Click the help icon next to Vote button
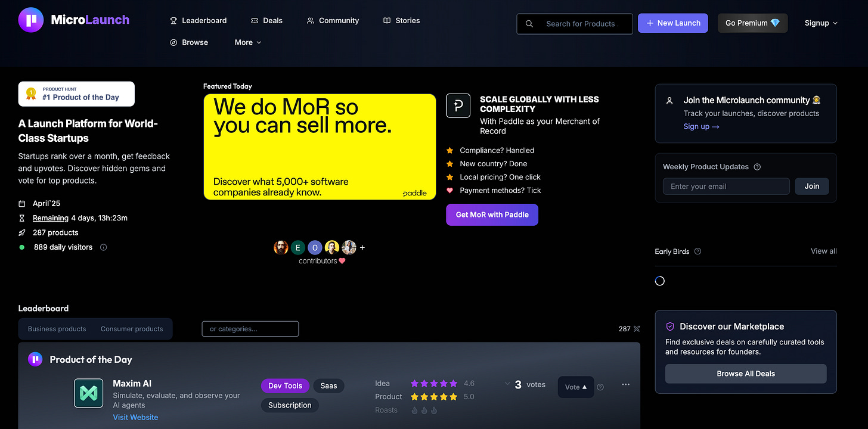This screenshot has width=868, height=429. point(600,387)
